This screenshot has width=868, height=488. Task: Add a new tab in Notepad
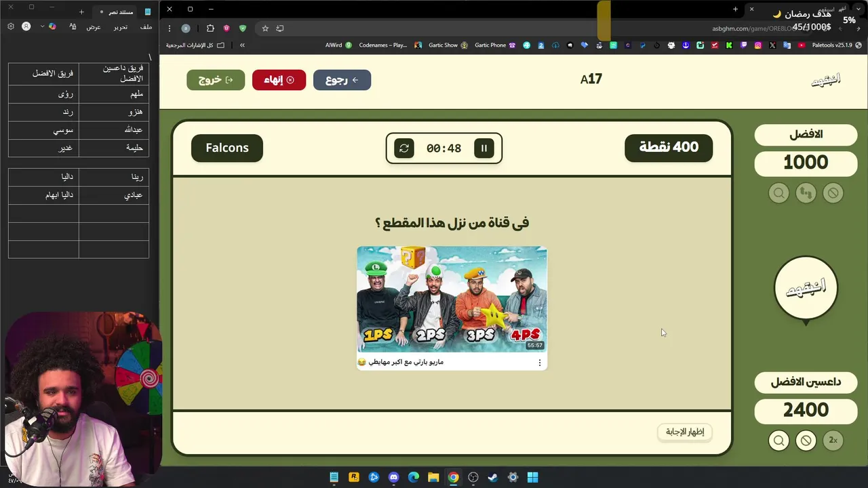81,12
